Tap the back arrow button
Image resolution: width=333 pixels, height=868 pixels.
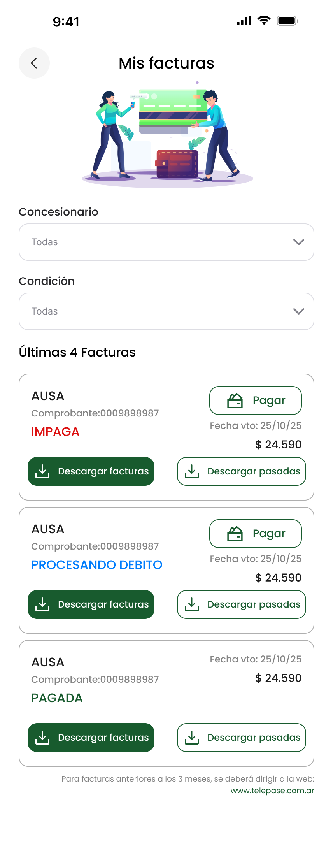[34, 63]
